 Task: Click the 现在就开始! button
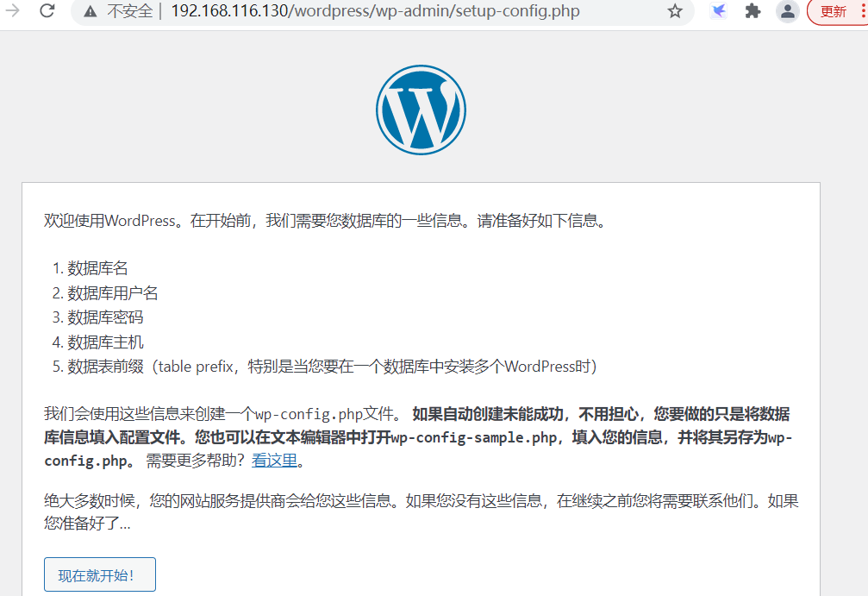(x=100, y=575)
